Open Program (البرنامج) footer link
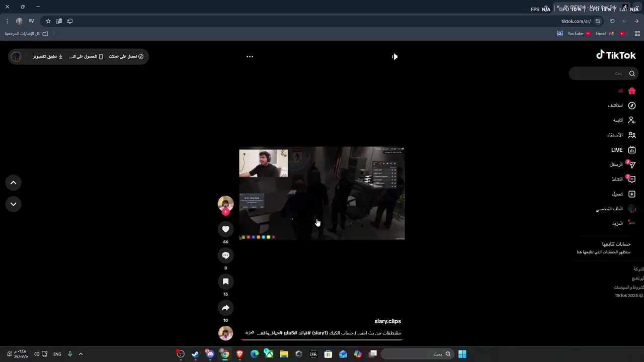Screen dimensions: 644x362 (x=637, y=278)
